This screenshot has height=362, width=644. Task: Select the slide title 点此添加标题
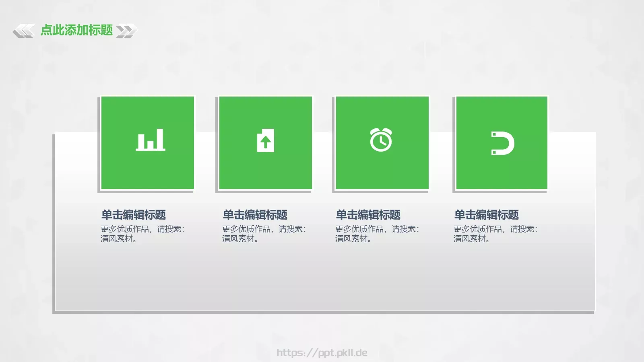(76, 30)
